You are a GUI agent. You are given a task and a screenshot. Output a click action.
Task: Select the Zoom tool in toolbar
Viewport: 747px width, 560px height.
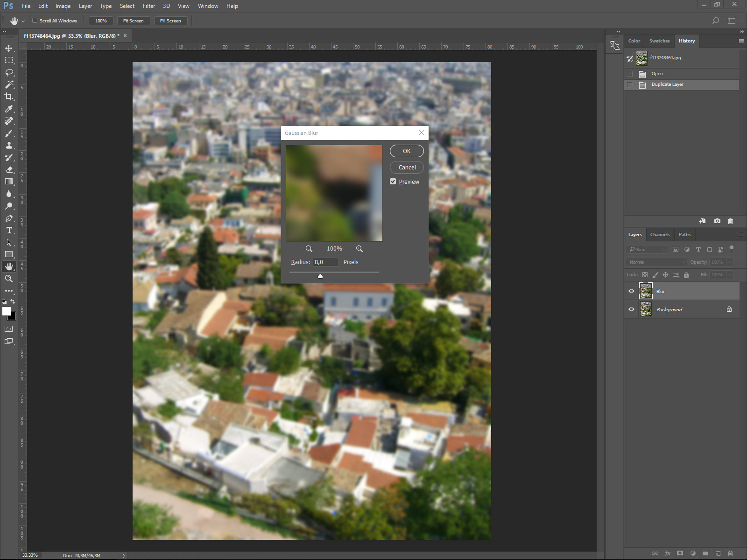(9, 279)
